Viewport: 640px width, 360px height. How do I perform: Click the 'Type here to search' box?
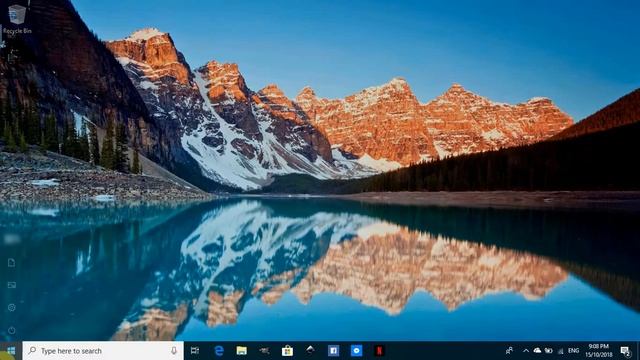[103, 351]
